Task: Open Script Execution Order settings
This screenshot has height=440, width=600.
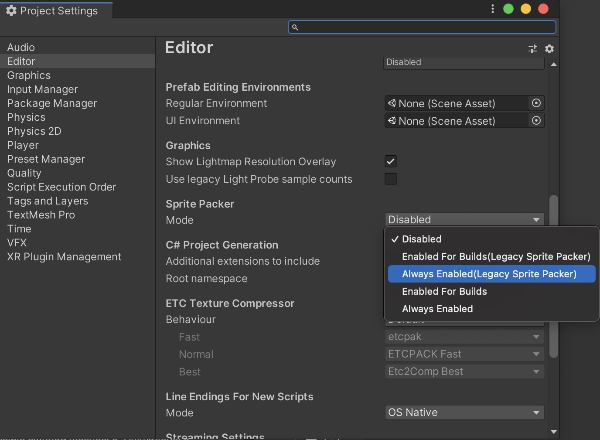Action: 77,187
